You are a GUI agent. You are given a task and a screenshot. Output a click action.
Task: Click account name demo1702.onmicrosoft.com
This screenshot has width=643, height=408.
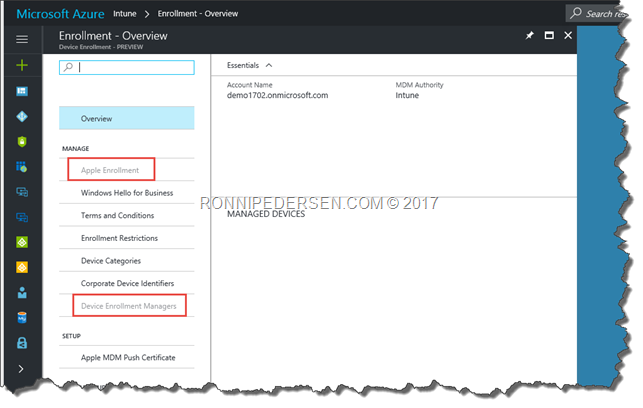pos(278,95)
